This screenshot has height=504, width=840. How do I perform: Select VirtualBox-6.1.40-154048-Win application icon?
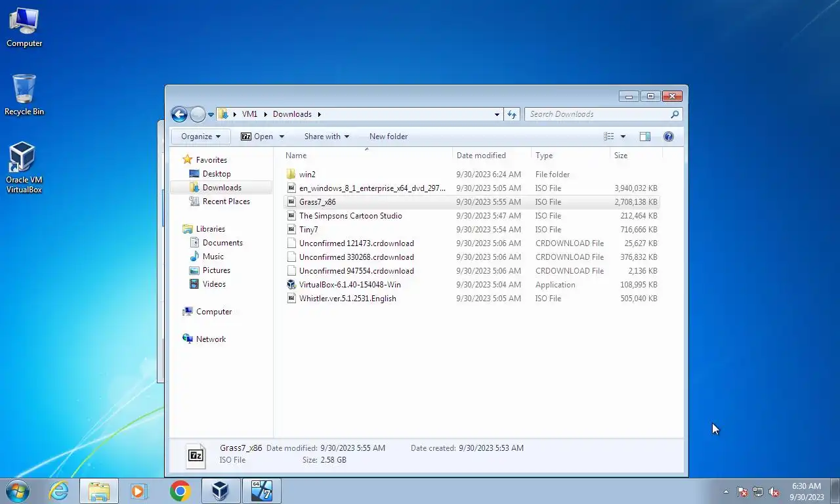[x=292, y=285]
